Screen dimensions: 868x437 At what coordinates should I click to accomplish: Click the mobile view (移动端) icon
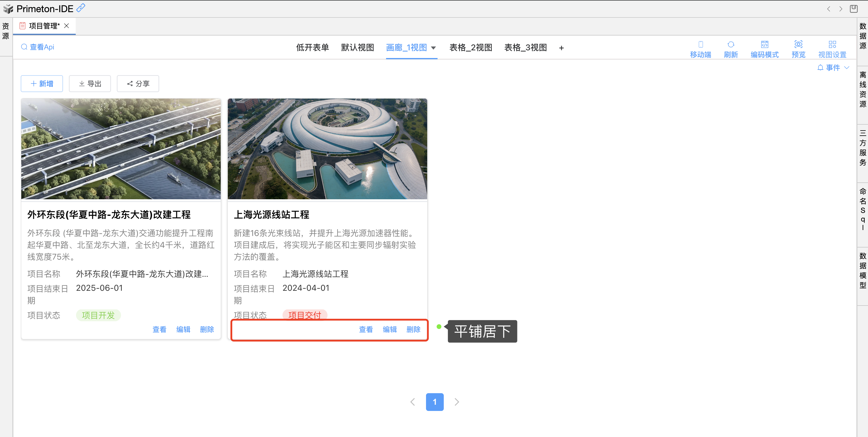coord(701,44)
